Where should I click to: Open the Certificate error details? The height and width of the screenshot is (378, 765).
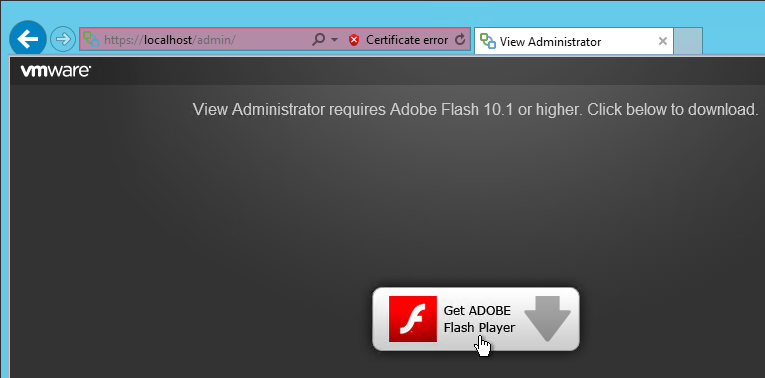(x=407, y=40)
